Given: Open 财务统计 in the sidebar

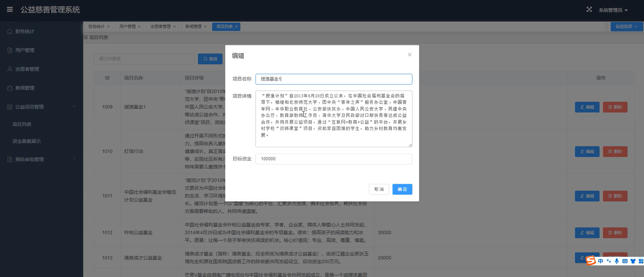Looking at the screenshot, I should pos(41,31).
